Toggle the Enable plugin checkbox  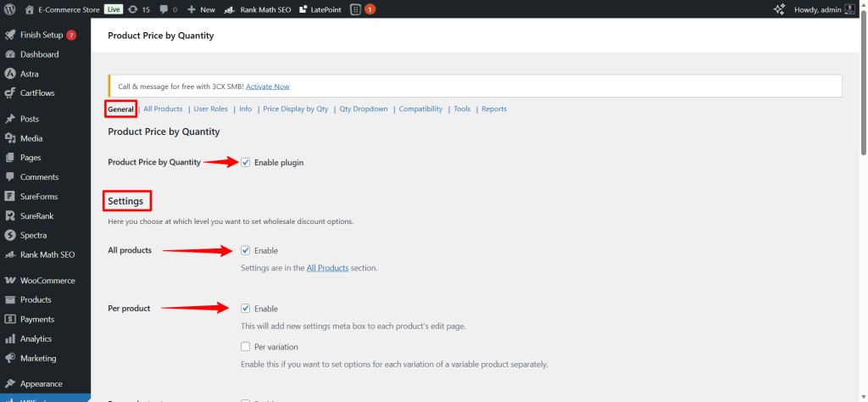pos(245,162)
